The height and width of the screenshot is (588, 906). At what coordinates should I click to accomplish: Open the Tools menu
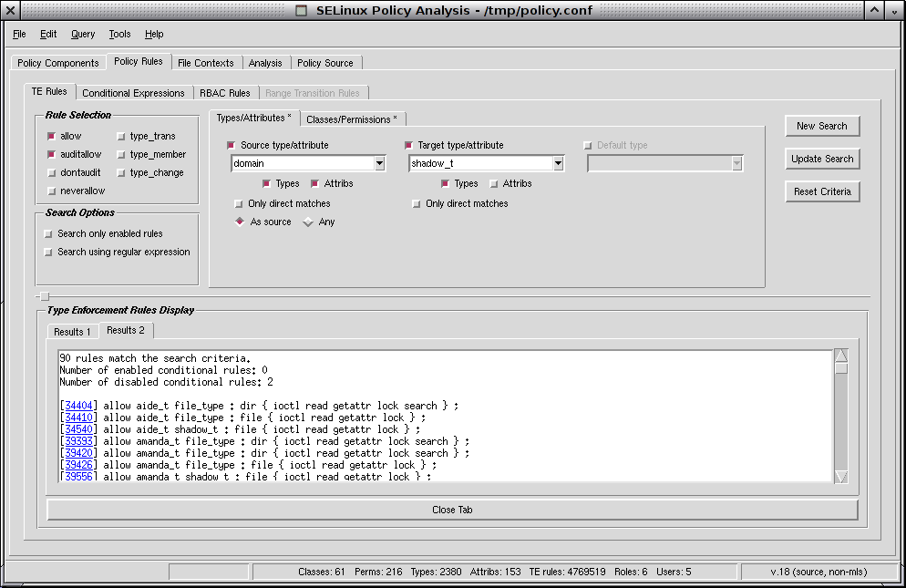coord(119,34)
